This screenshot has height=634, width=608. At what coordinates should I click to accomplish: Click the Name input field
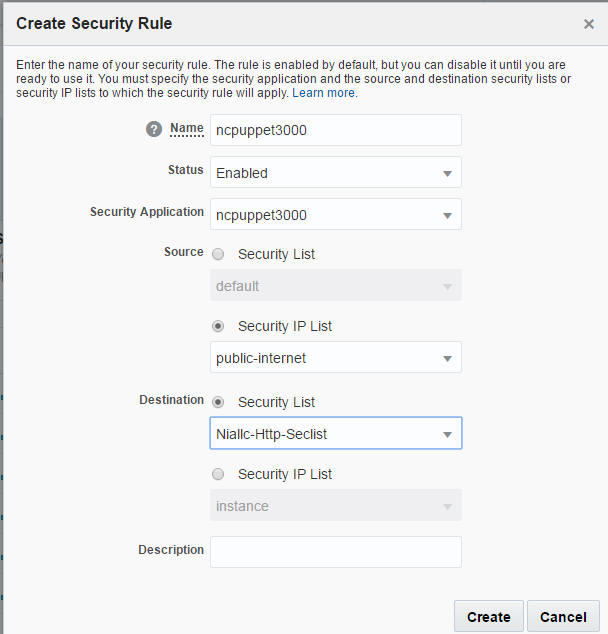(336, 130)
